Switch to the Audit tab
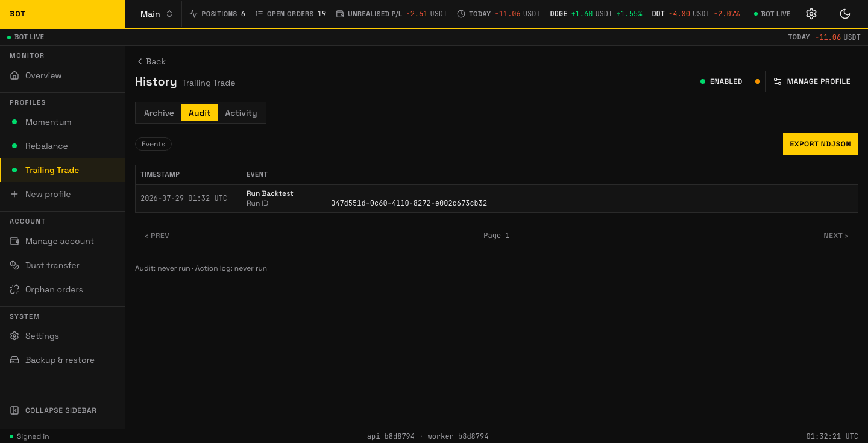This screenshot has height=443, width=868. tap(200, 113)
